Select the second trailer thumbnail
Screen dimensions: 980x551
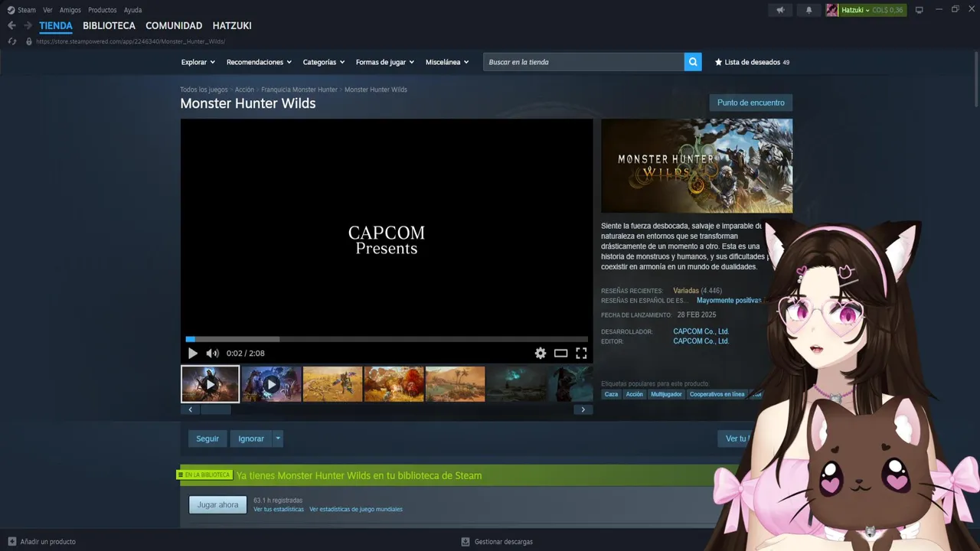point(271,383)
